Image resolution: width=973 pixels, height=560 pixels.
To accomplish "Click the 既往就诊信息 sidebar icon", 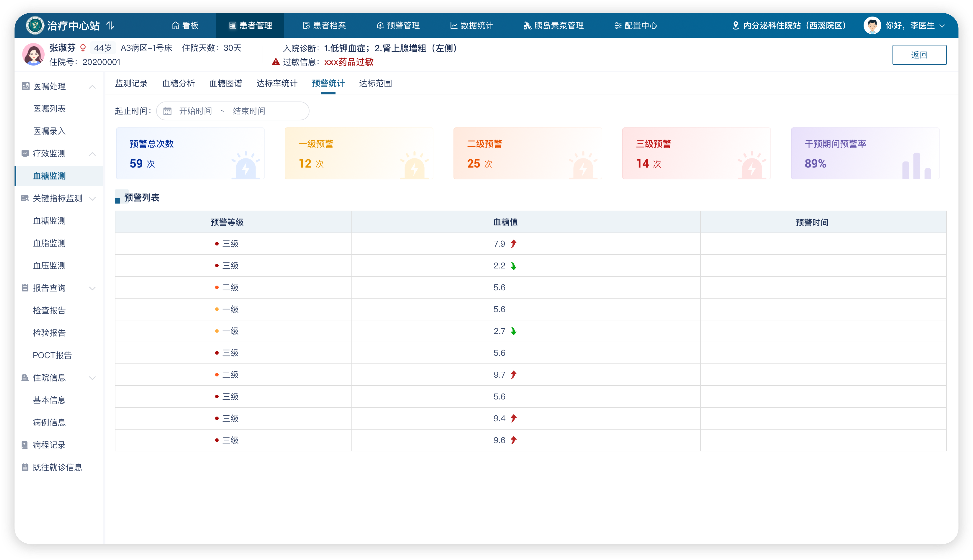I will tap(25, 467).
